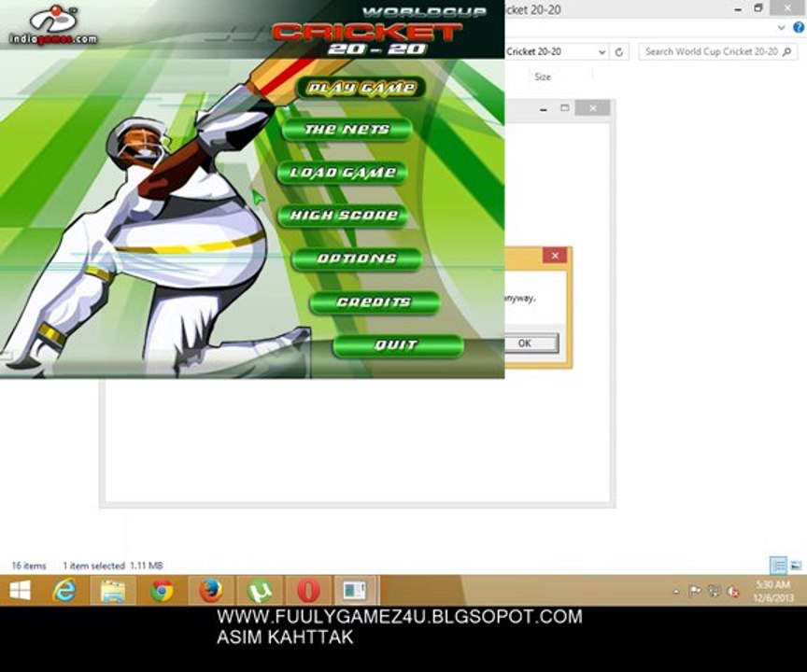Expand the address bar history dropdown
Image resolution: width=807 pixels, height=672 pixels.
click(x=602, y=51)
